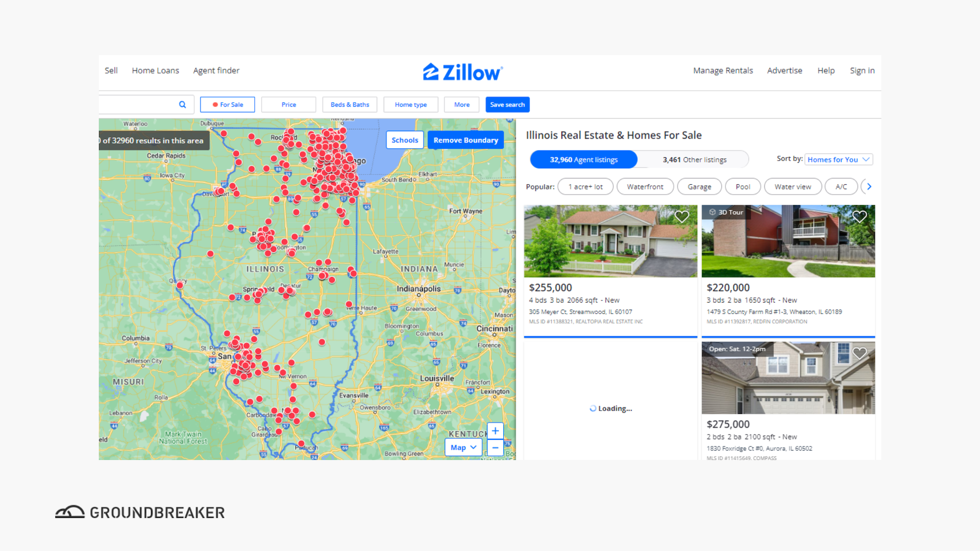Open Home Loans menu
This screenshot has width=980, height=551.
pyautogui.click(x=156, y=70)
